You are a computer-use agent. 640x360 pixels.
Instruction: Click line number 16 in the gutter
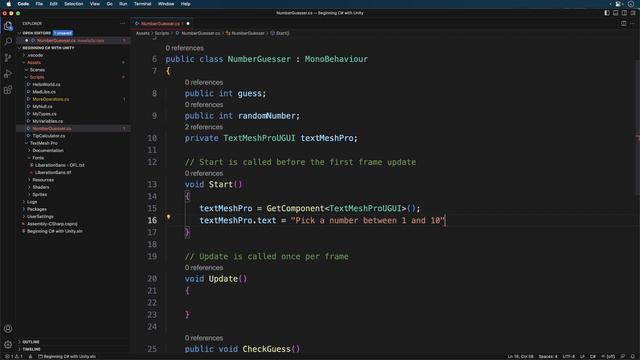(x=152, y=220)
